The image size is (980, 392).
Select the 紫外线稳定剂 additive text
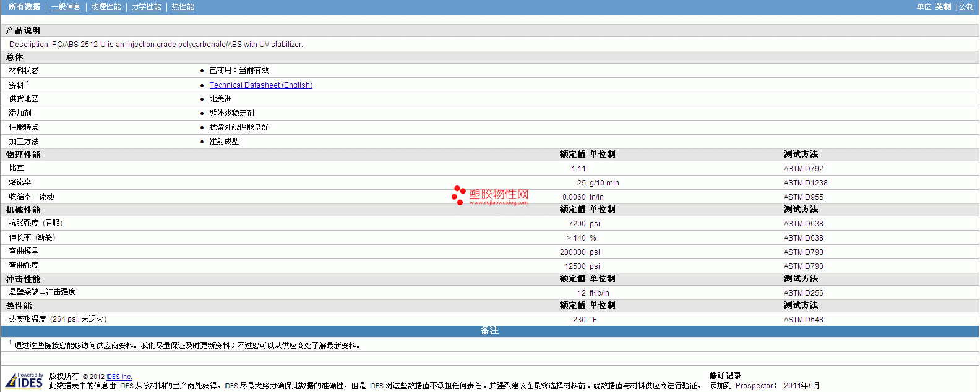(x=231, y=113)
